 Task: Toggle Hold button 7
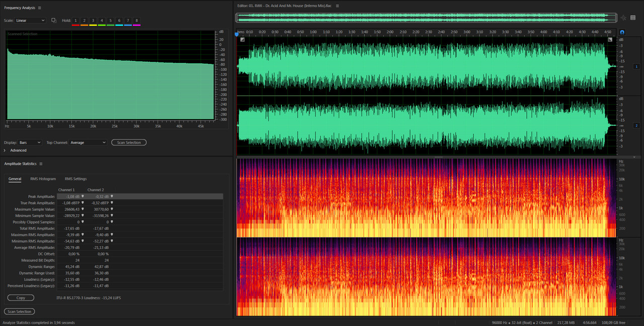pyautogui.click(x=128, y=20)
